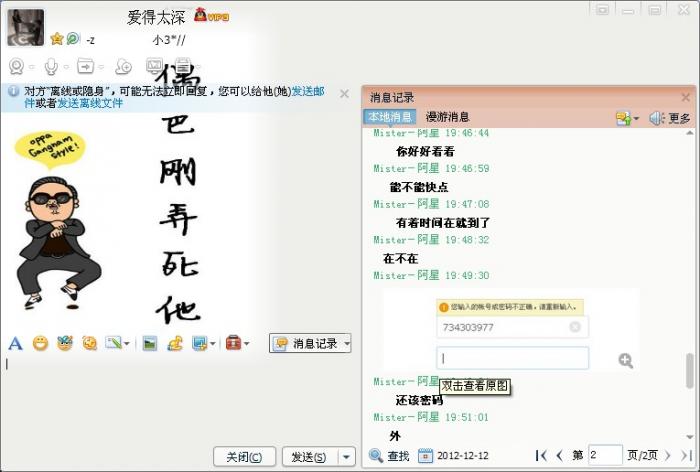
Task: Expand the export history dropdown arrow
Action: pos(636,118)
